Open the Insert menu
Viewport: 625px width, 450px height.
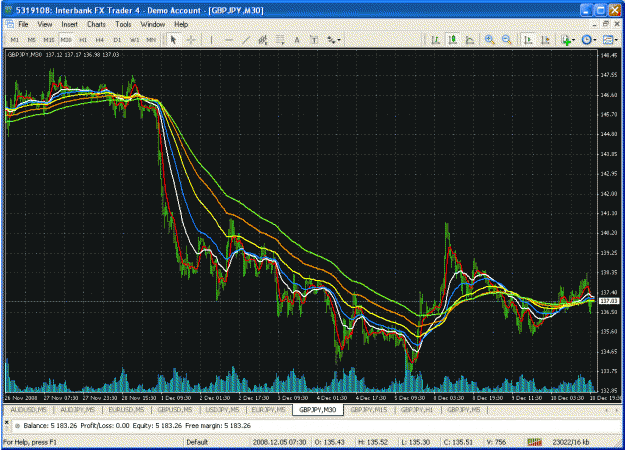point(69,24)
